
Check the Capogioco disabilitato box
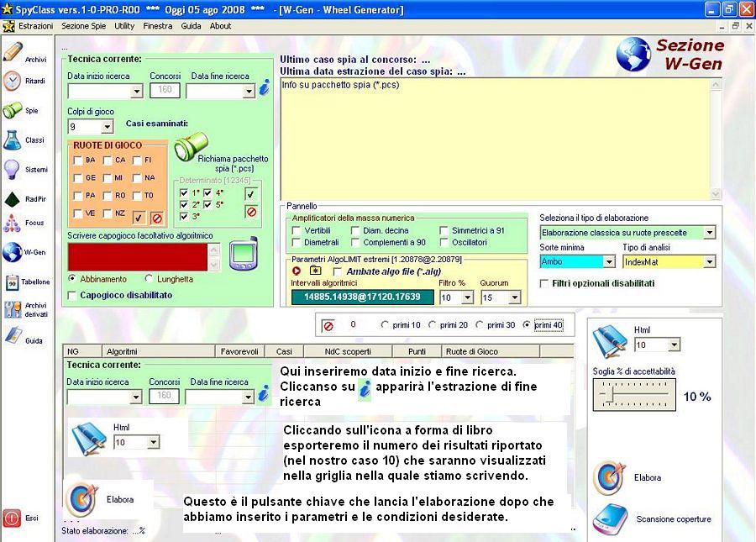point(72,295)
